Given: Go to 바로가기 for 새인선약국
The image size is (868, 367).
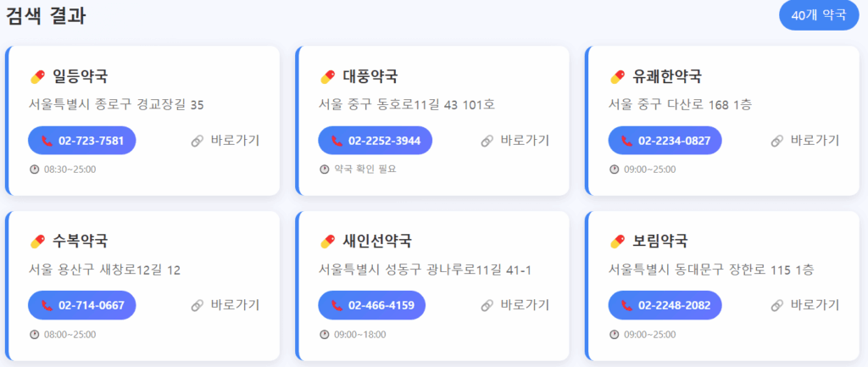Looking at the screenshot, I should coord(515,305).
